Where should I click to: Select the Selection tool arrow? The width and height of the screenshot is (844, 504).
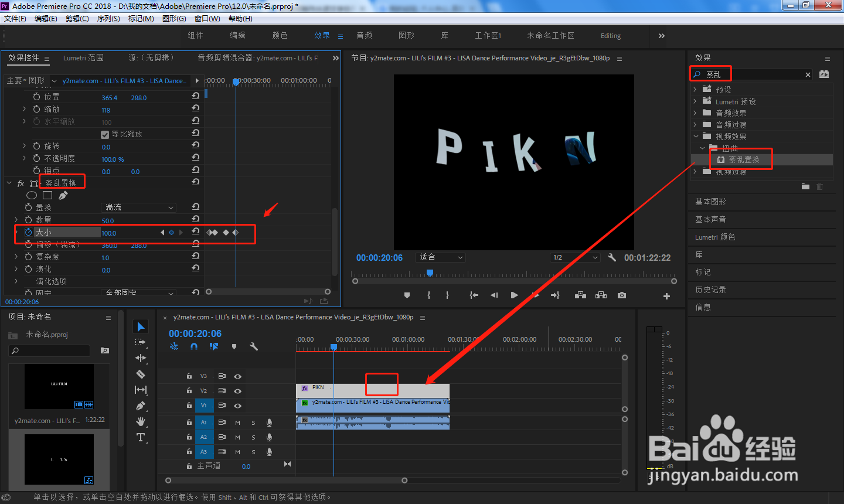click(141, 326)
